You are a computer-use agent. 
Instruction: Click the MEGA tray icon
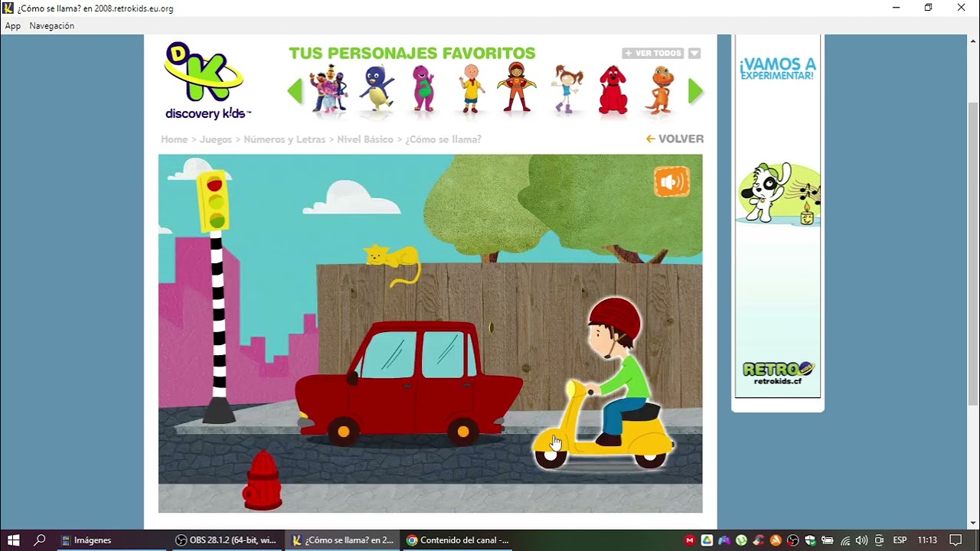(x=690, y=540)
